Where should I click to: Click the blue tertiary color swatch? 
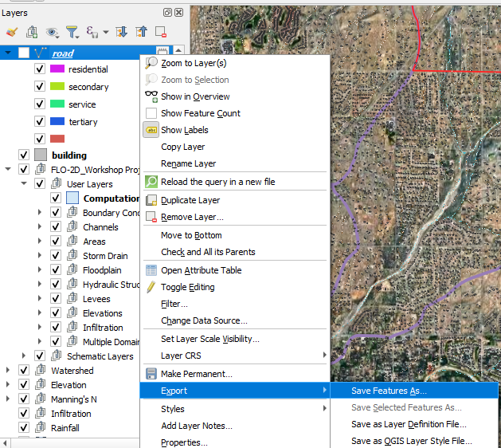pos(57,122)
